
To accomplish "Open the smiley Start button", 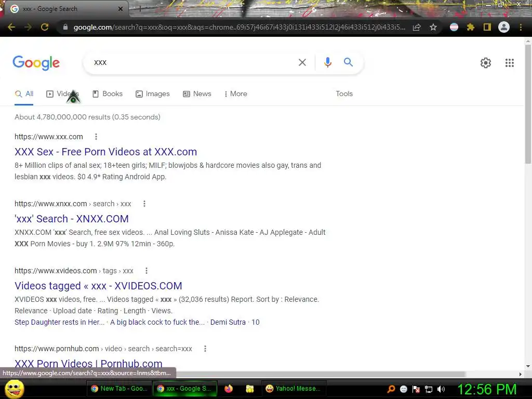I will click(x=14, y=389).
